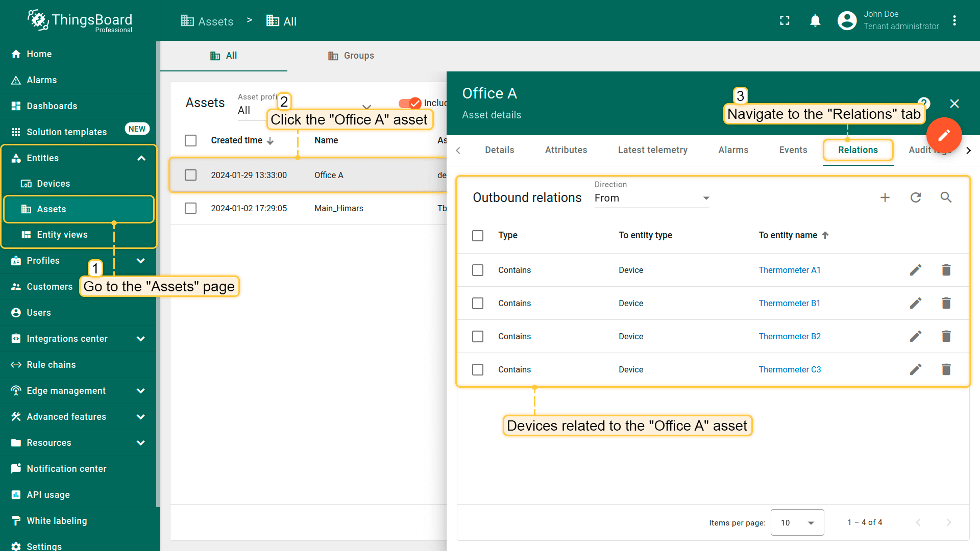Open the notifications bell
Image resolution: width=980 pixels, height=551 pixels.
(x=815, y=20)
